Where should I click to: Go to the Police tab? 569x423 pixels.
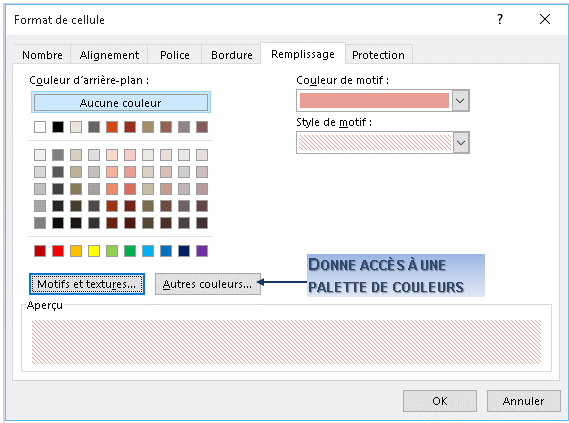click(x=175, y=55)
